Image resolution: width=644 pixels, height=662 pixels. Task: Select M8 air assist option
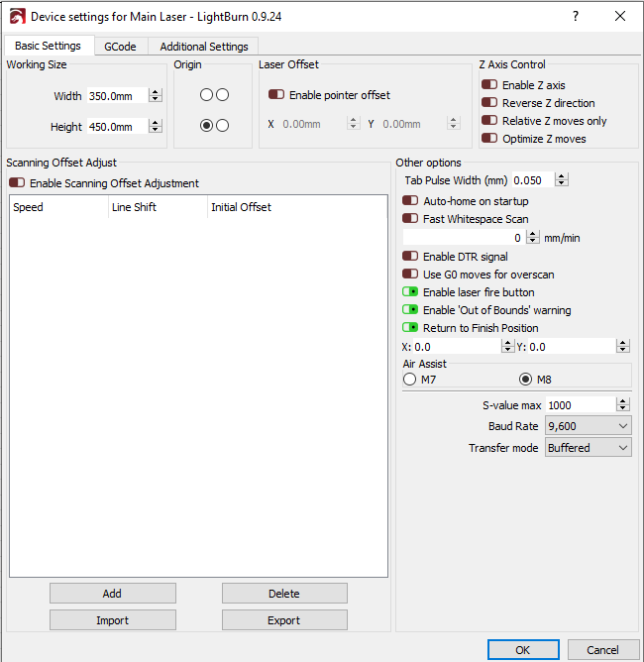pyautogui.click(x=525, y=380)
